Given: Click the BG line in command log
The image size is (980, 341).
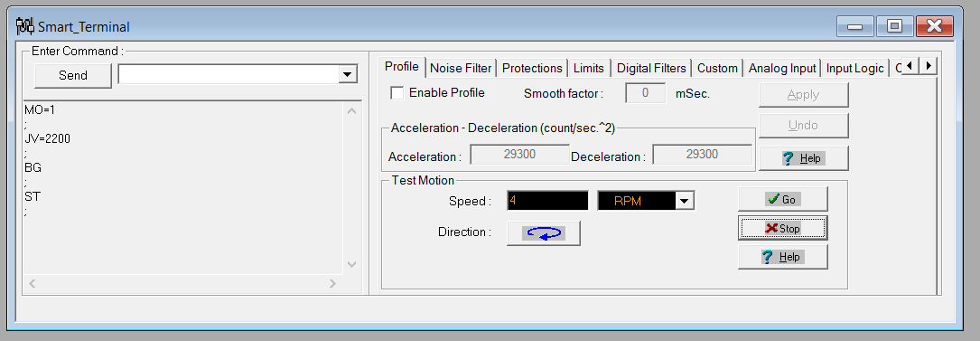Looking at the screenshot, I should point(33,167).
